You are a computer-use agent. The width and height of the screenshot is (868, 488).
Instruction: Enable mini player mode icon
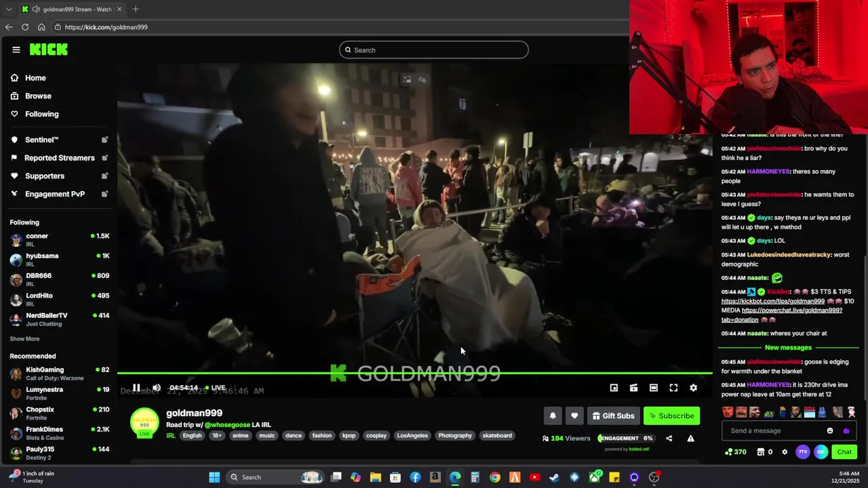click(x=614, y=388)
